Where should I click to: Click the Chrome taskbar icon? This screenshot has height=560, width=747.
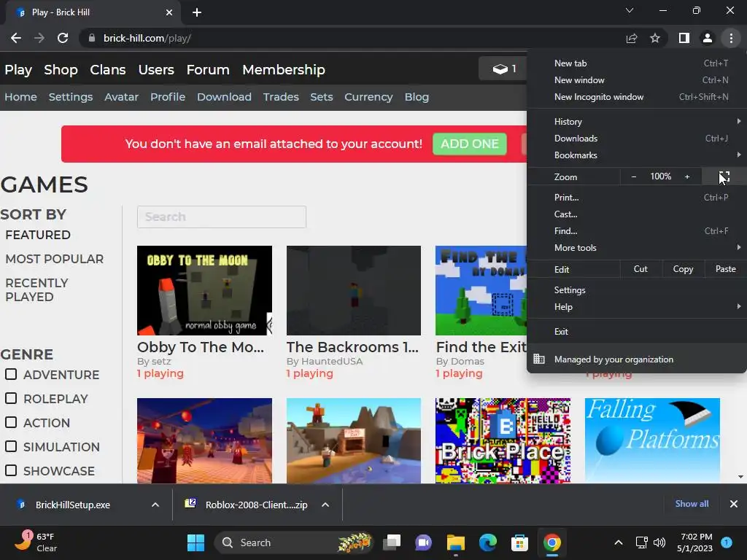coord(551,542)
